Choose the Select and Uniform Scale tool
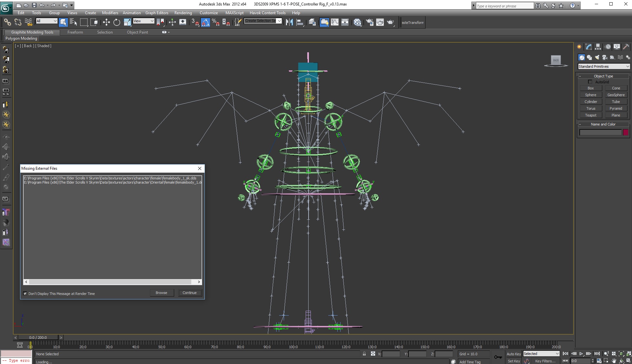 127,22
